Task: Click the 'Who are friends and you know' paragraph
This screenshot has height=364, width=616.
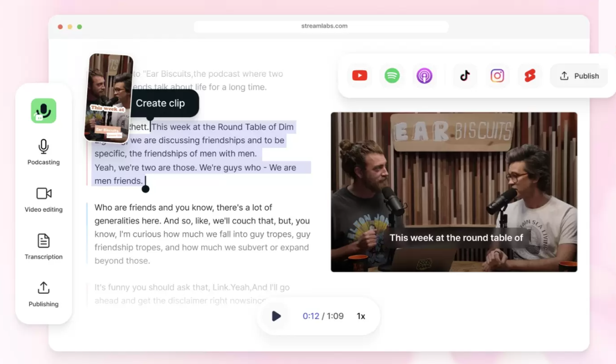Action: [202, 234]
